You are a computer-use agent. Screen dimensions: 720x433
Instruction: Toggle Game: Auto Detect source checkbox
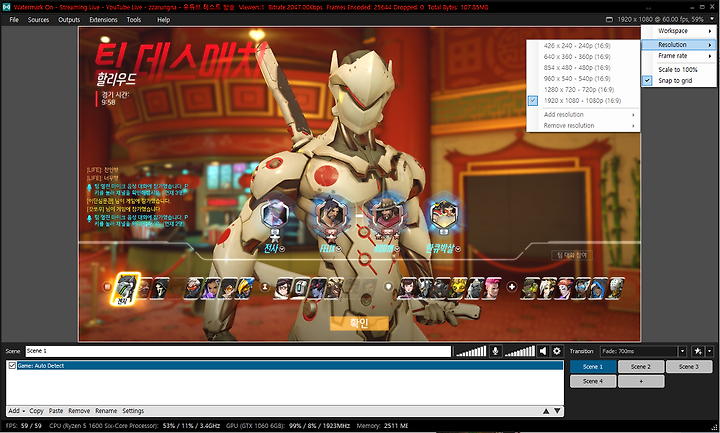[x=12, y=366]
